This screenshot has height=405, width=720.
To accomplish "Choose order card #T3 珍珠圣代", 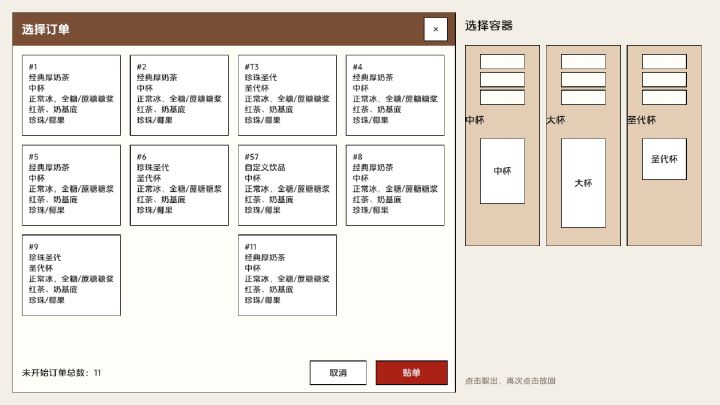I will point(287,95).
